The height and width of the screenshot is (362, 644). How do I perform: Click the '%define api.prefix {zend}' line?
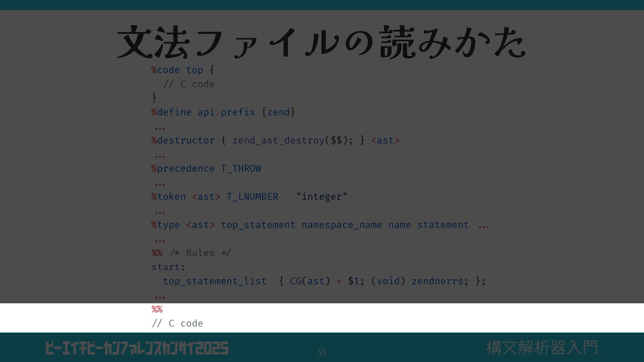pyautogui.click(x=223, y=112)
